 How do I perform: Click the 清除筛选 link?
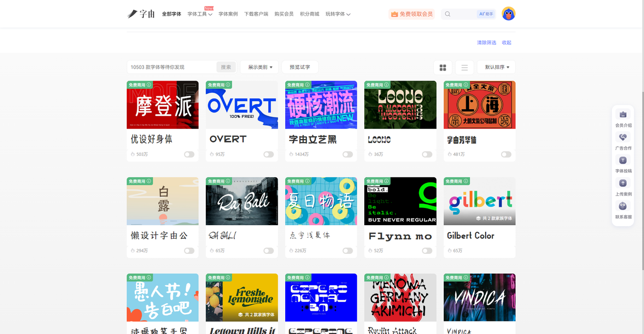click(x=486, y=43)
